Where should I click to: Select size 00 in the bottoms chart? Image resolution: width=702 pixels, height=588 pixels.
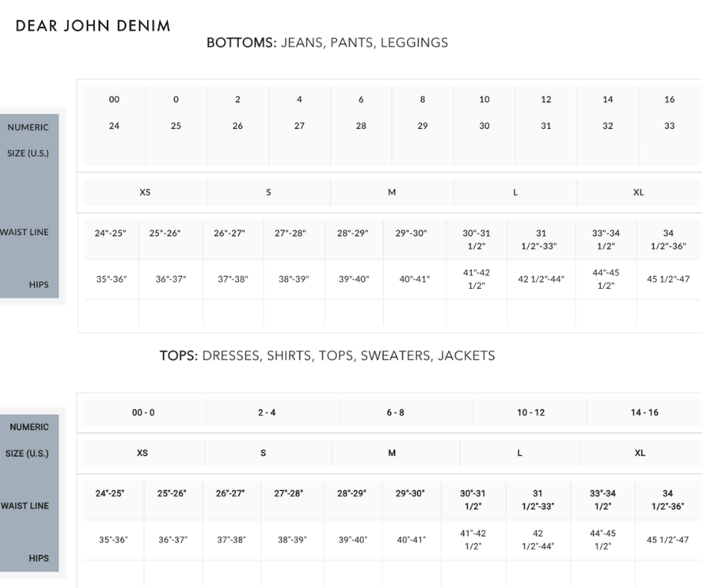[114, 99]
